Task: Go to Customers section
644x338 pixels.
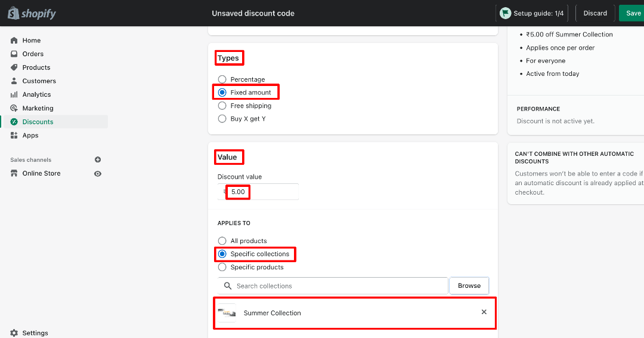Action: coord(39,81)
